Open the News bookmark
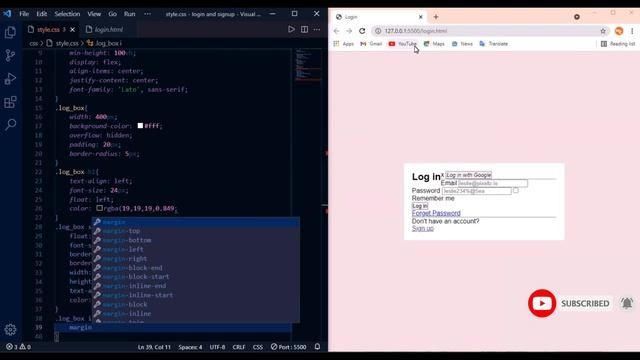The width and height of the screenshot is (640, 360). 462,44
